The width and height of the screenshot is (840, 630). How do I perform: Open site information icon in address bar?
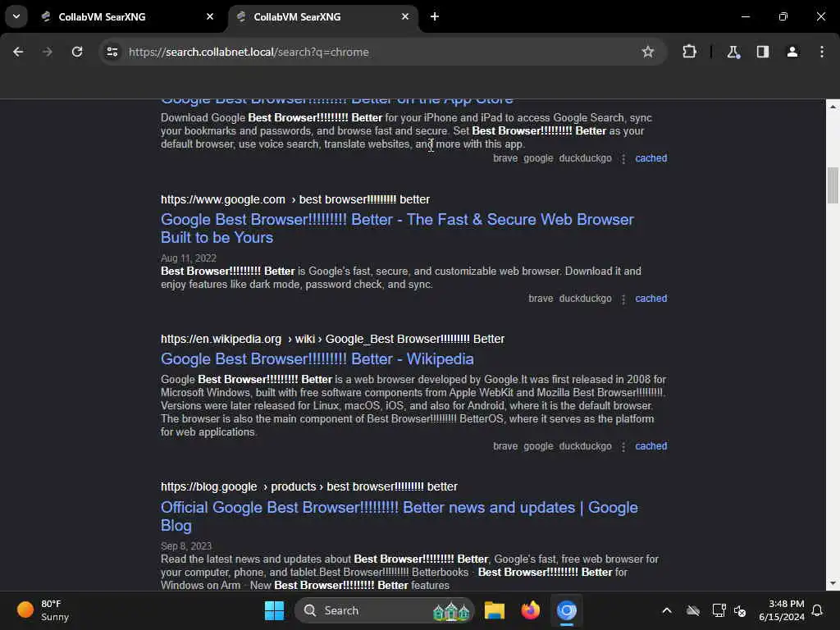click(x=112, y=52)
